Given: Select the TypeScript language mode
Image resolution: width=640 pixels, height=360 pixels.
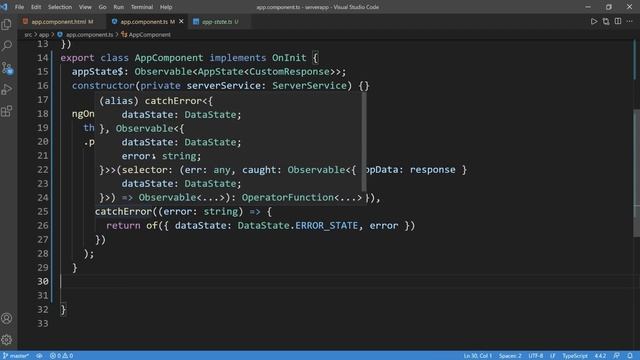Looking at the screenshot, I should tap(575, 356).
